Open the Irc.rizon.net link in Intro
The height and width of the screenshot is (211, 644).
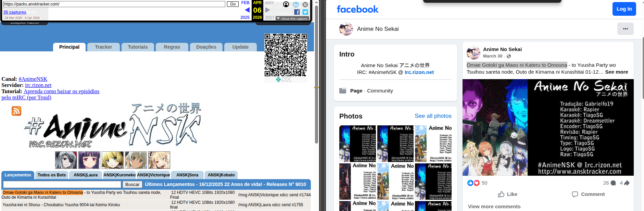coord(419,72)
